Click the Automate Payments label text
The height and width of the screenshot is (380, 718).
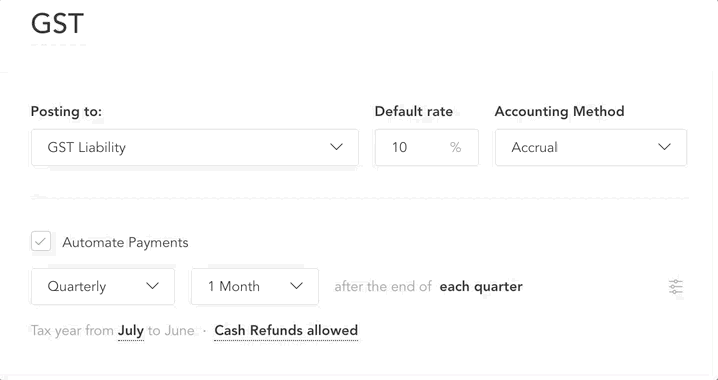tap(125, 242)
